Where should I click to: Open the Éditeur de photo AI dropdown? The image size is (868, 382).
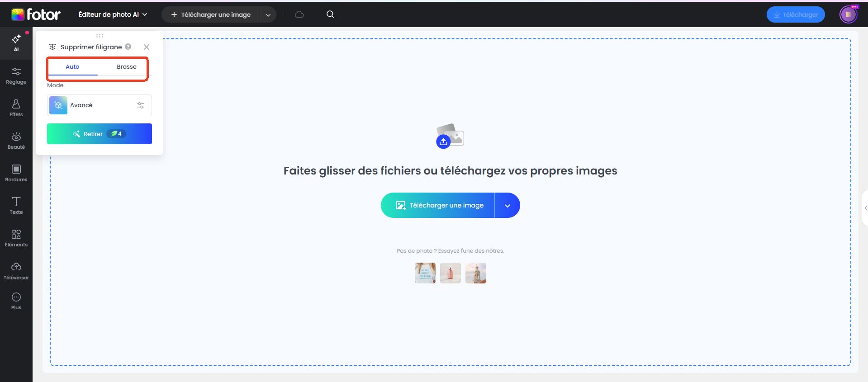(113, 14)
